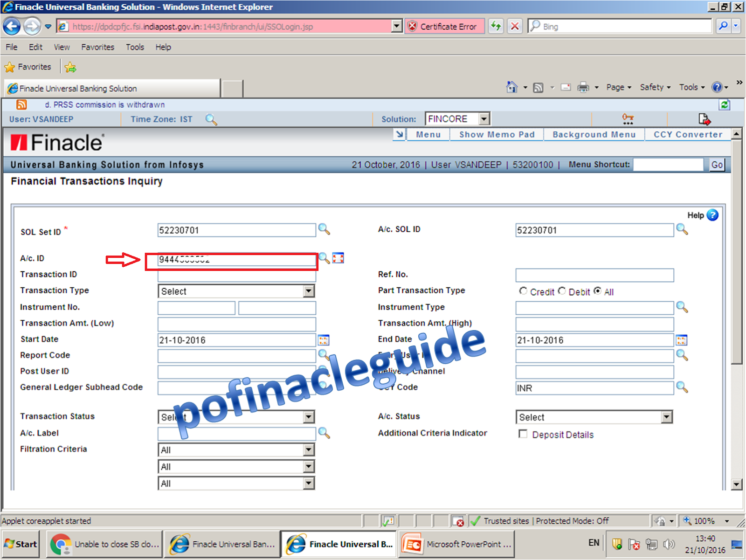Click the Go button for menu shortcut
This screenshot has width=746, height=560.
tap(717, 164)
